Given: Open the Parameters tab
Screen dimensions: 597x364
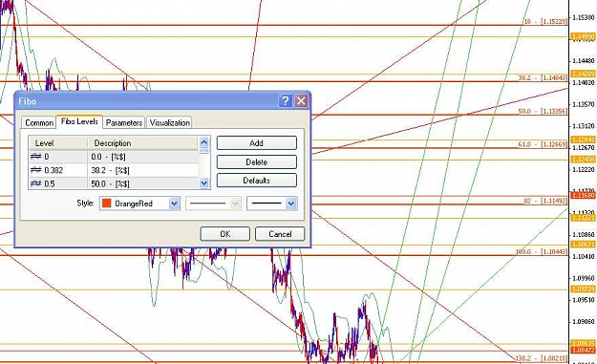Looking at the screenshot, I should coord(124,122).
